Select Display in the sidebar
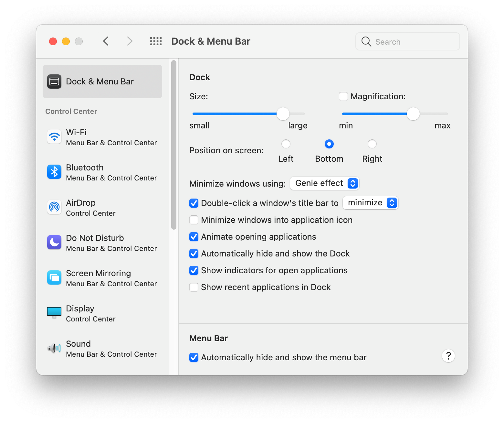The image size is (504, 423). coord(102,313)
